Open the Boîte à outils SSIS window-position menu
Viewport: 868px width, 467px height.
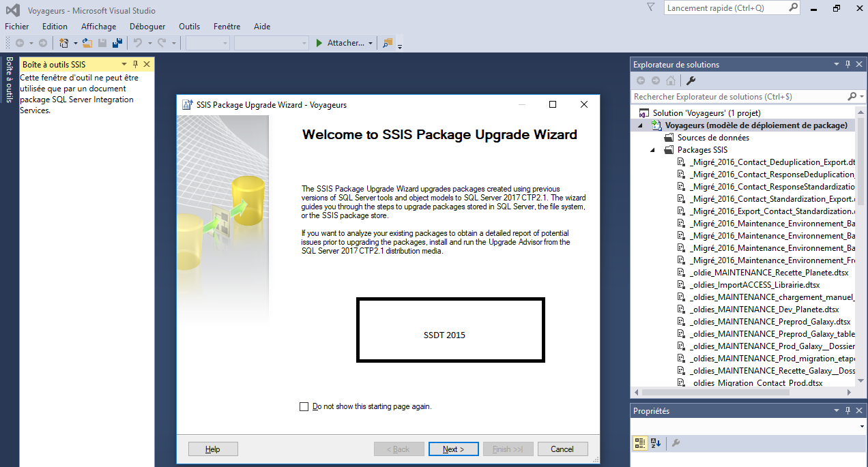tap(124, 64)
